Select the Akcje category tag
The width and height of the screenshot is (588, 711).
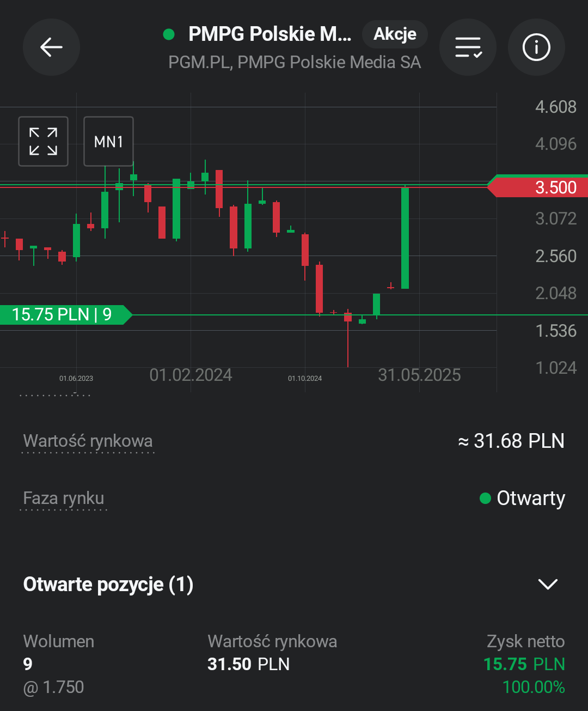395,34
